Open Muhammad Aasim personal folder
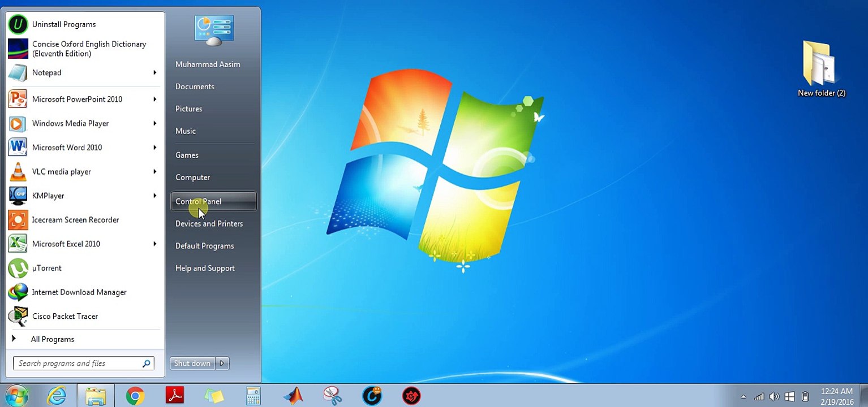 [x=208, y=64]
